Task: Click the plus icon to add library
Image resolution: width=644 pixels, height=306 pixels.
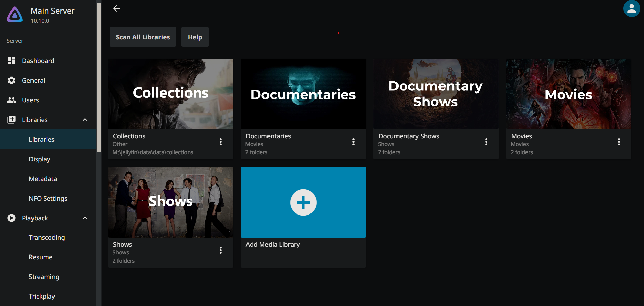Action: point(303,202)
